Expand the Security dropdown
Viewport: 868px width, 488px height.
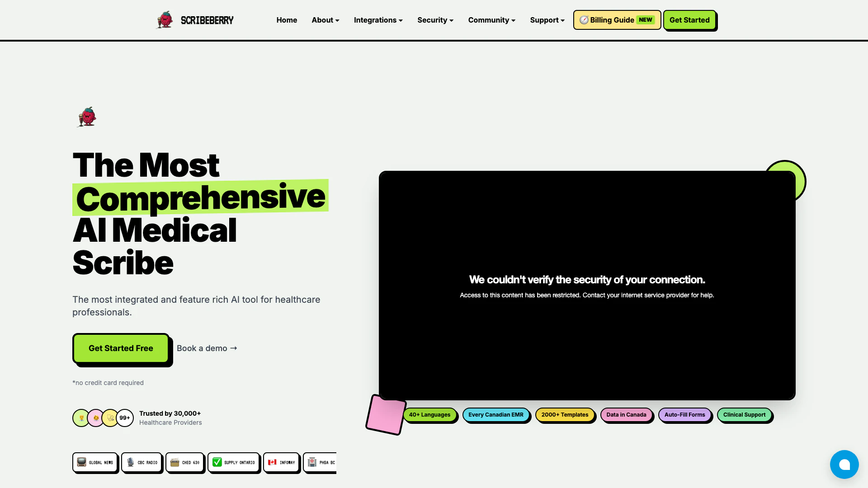435,20
